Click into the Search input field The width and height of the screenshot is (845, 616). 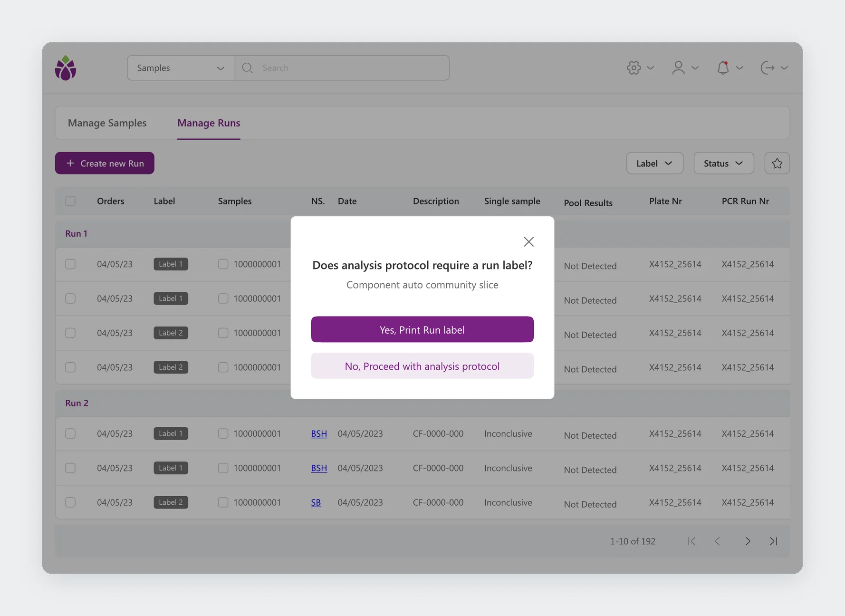coord(342,67)
